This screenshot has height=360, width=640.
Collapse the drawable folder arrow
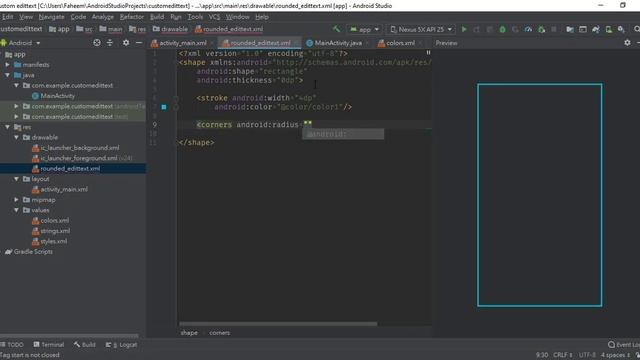click(x=16, y=137)
